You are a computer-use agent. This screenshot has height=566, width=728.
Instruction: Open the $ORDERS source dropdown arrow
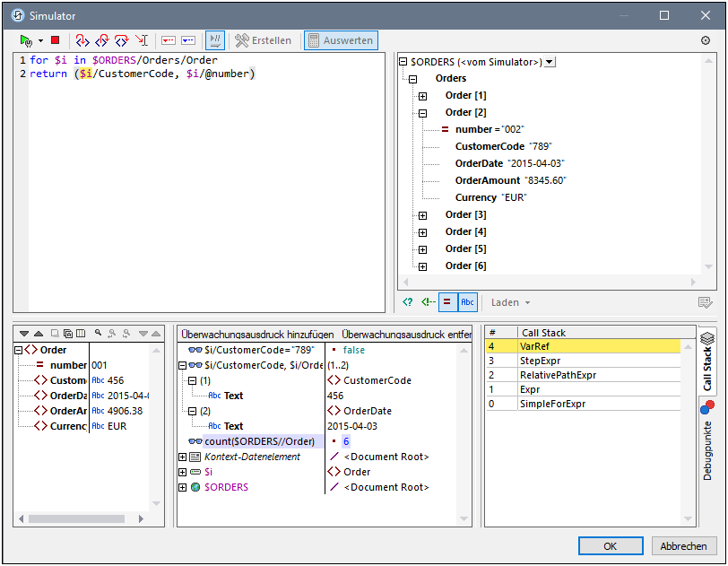[x=550, y=62]
